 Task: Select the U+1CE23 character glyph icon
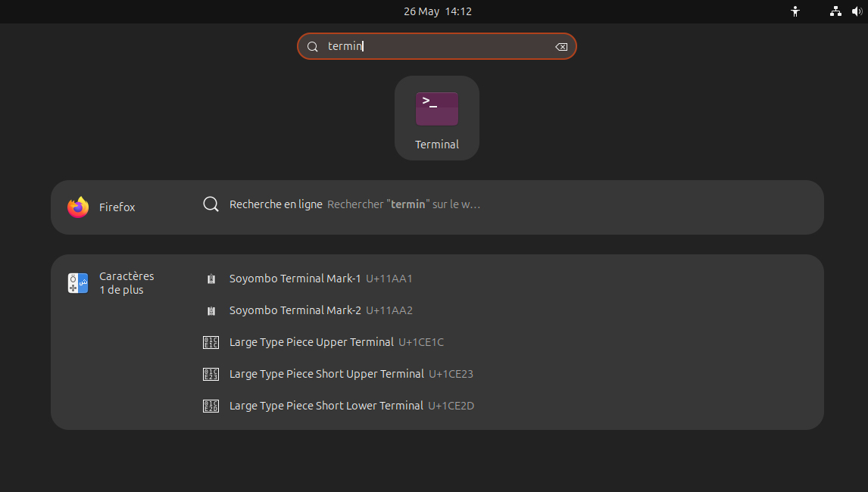(211, 374)
